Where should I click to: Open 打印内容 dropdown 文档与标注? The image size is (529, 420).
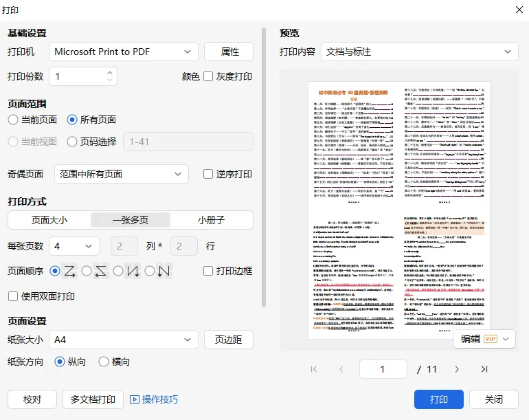(419, 52)
